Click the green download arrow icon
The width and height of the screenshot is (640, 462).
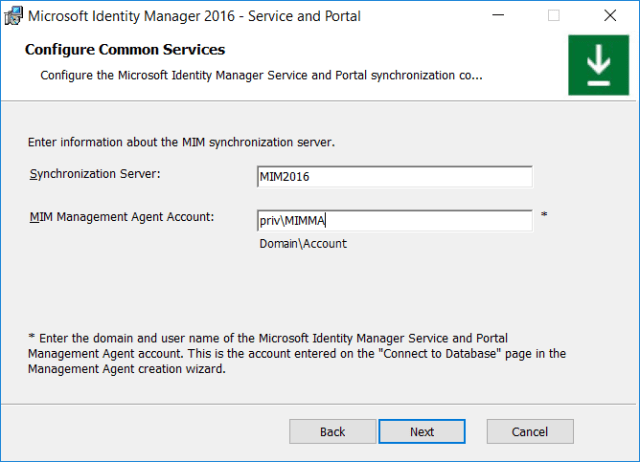pos(598,65)
